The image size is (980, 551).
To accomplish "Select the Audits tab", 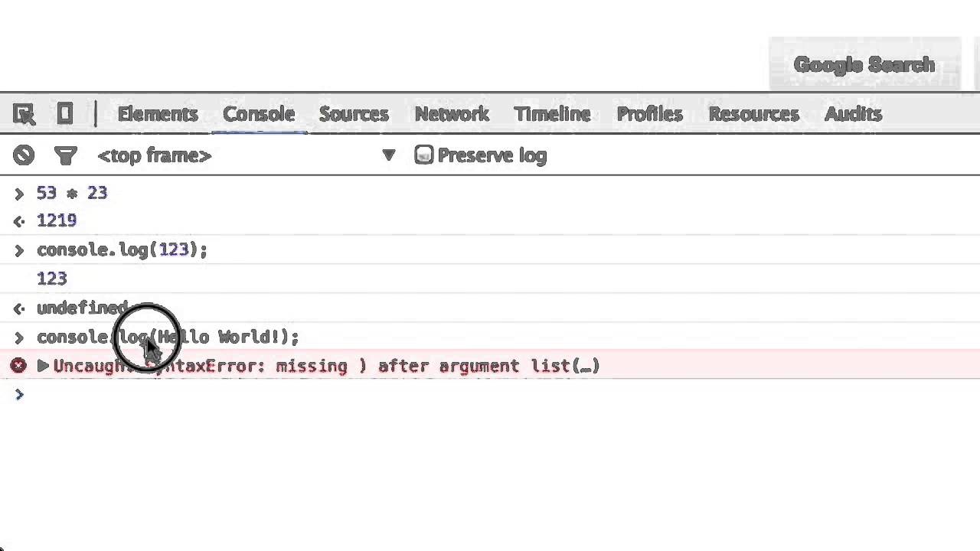I will pyautogui.click(x=853, y=114).
